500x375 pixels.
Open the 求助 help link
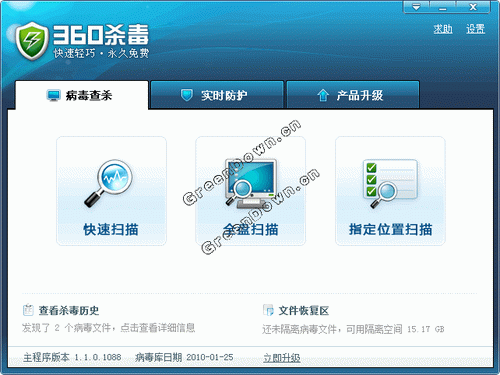[x=443, y=29]
